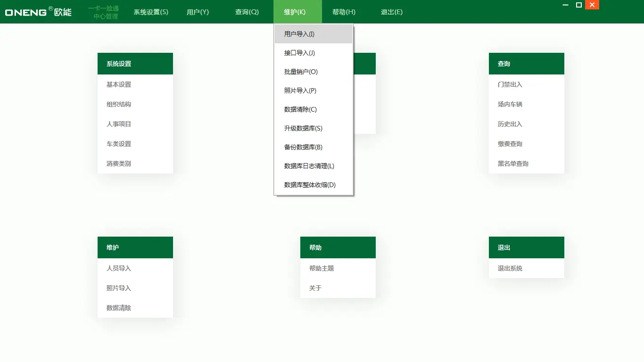Select 数据库整体收缩(D) menu item
The width and height of the screenshot is (644, 362).
(x=309, y=185)
